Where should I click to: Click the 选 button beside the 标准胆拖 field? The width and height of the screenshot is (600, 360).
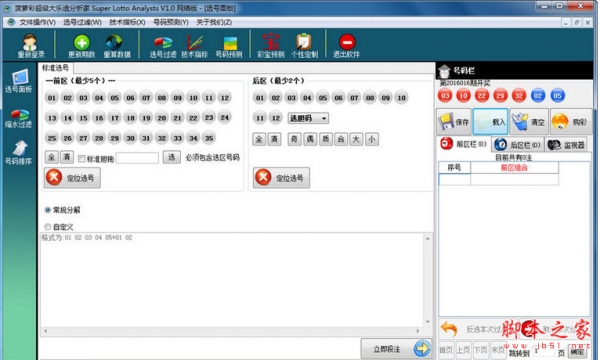[171, 157]
